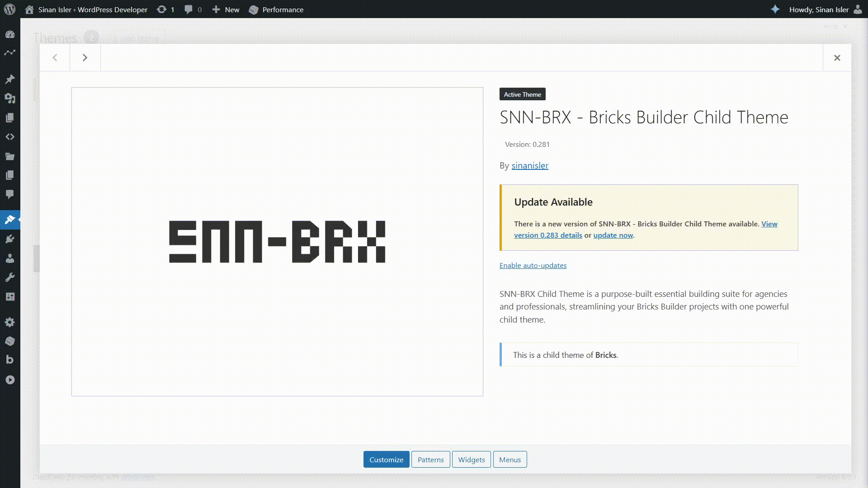Open the Dashboard sidebar icon
Viewport: 868px width, 488px height.
[x=10, y=35]
